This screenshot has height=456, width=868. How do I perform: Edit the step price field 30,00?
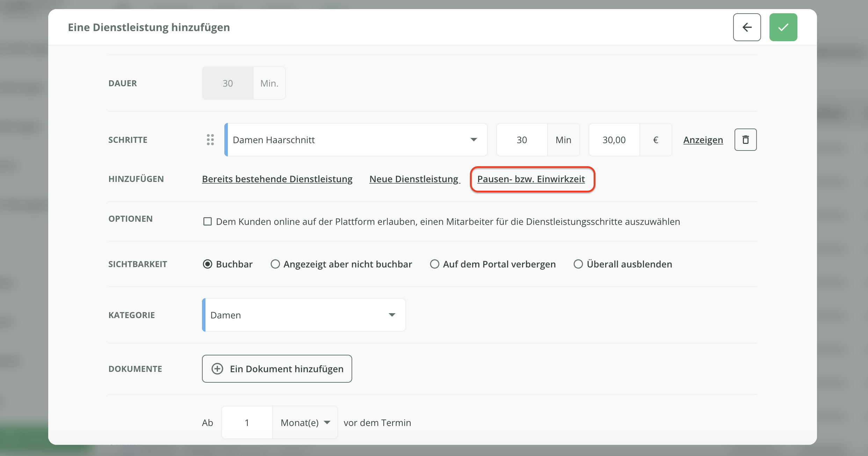click(614, 140)
